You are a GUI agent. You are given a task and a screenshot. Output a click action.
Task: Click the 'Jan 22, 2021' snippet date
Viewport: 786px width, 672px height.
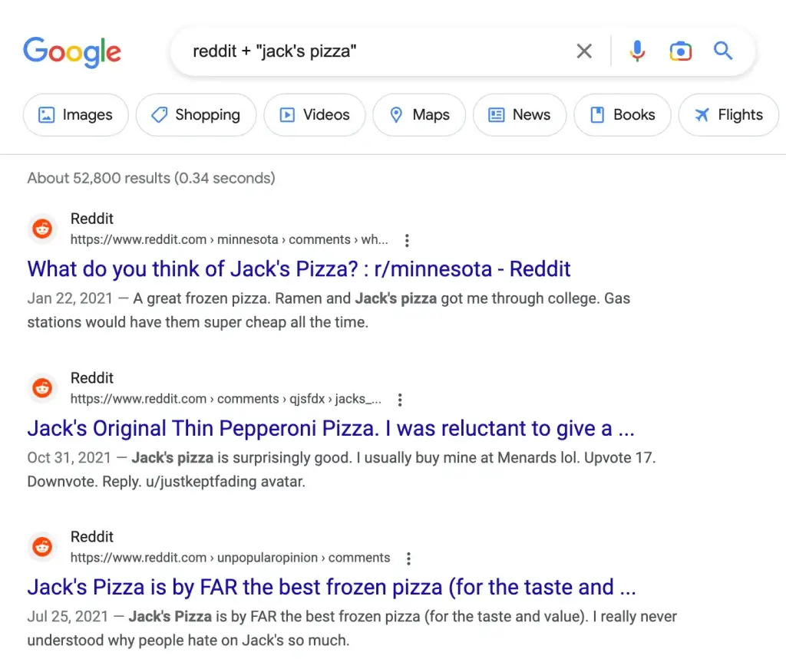pos(70,298)
